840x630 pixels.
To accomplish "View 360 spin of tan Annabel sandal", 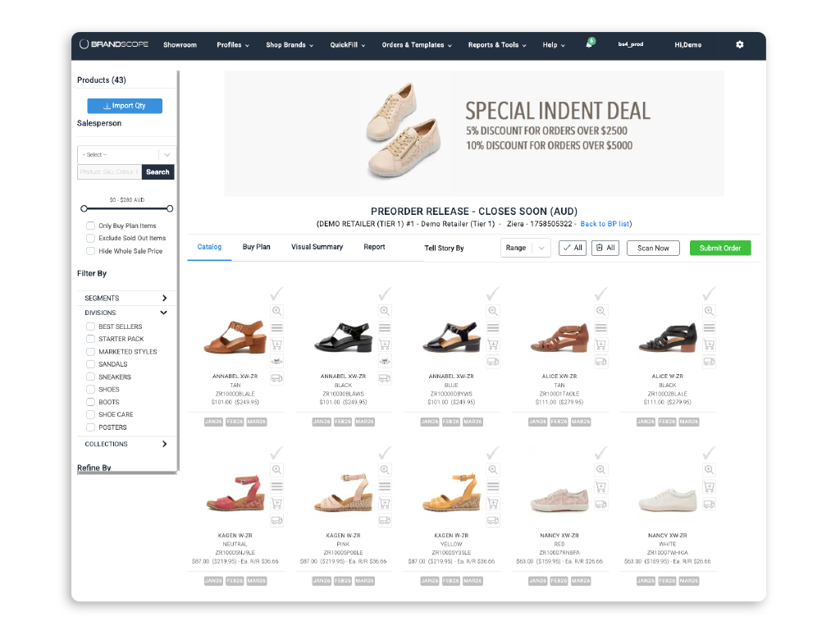I will pyautogui.click(x=276, y=361).
